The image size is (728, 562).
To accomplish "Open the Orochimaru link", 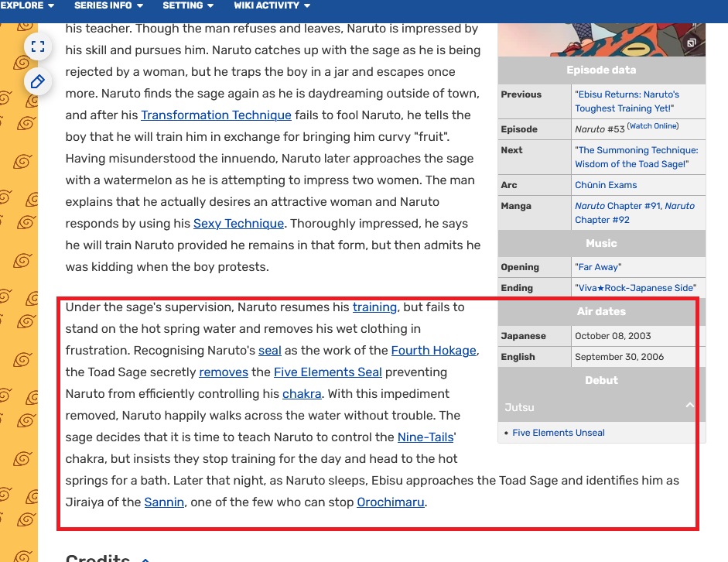I will click(x=391, y=502).
